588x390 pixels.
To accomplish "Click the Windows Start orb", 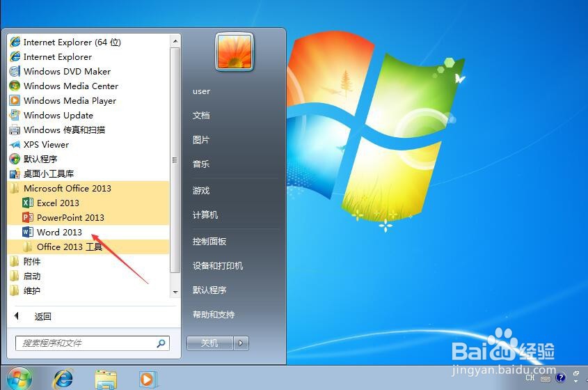I will [x=19, y=378].
